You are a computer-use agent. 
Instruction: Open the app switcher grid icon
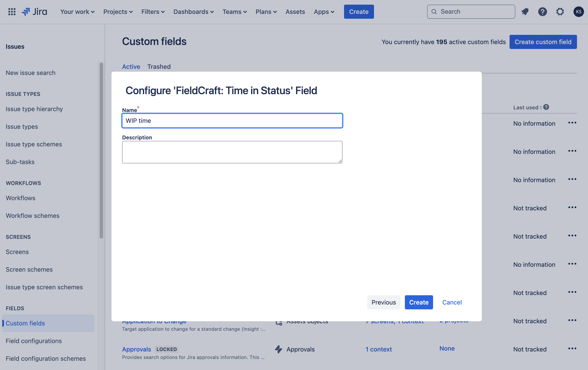pos(12,12)
